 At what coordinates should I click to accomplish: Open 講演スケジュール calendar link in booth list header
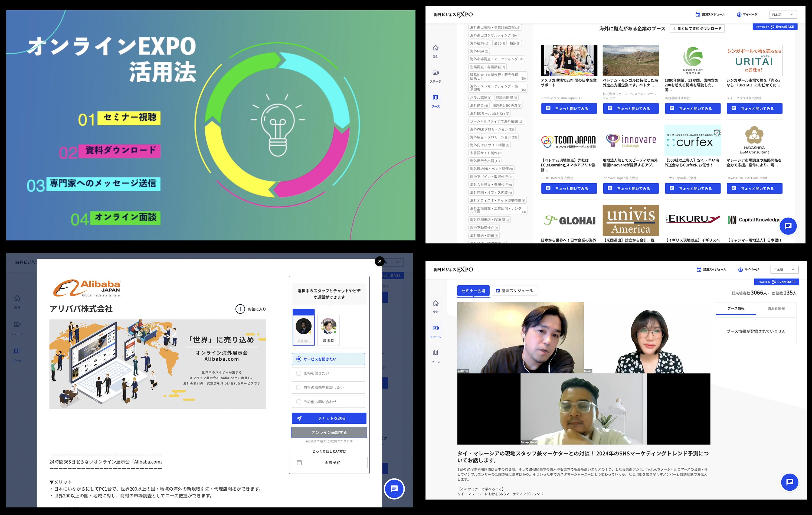pos(710,15)
